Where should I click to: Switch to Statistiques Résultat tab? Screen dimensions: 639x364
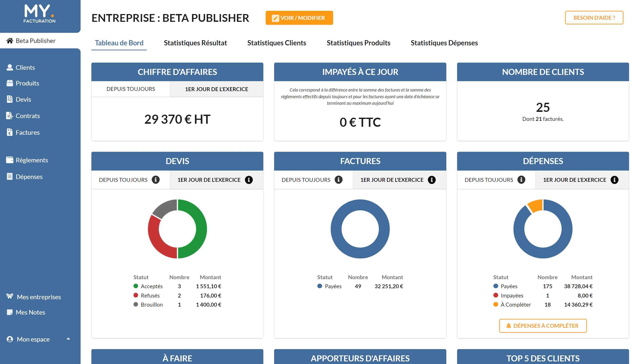(x=195, y=43)
